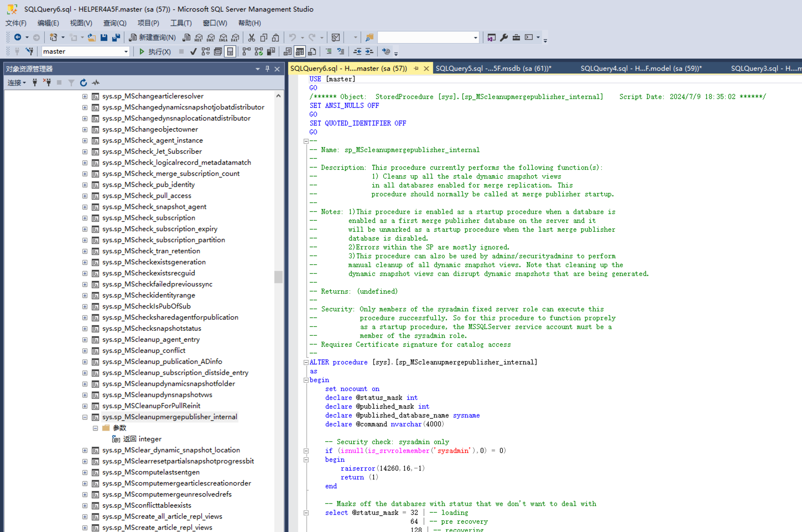
Task: Click the Open File folder icon
Action: (92, 37)
